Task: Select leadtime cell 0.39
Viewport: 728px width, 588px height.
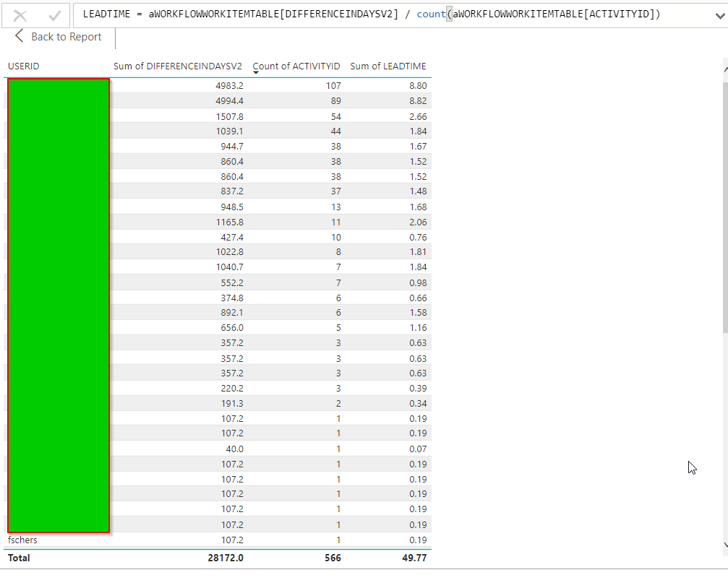Action: coord(418,388)
